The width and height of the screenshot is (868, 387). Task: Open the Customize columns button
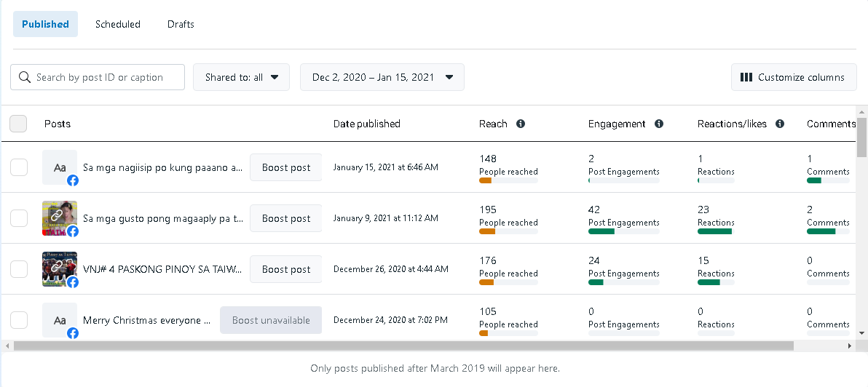pyautogui.click(x=794, y=77)
